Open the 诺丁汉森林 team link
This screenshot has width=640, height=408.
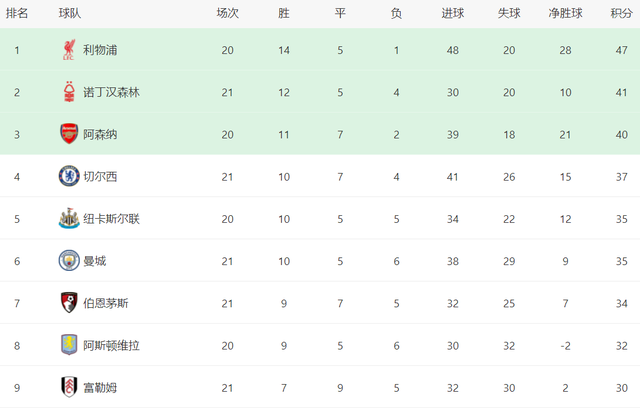(x=111, y=92)
